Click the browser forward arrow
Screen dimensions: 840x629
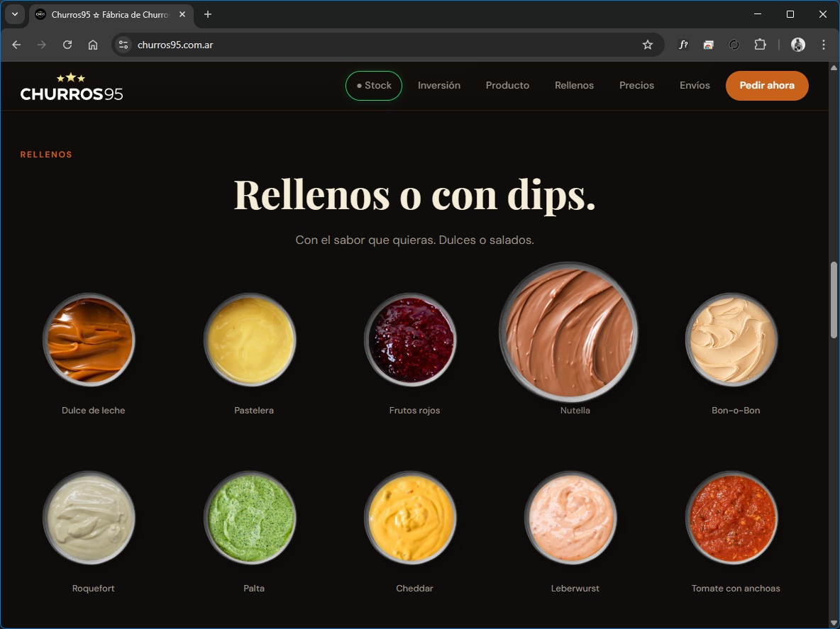click(x=42, y=45)
